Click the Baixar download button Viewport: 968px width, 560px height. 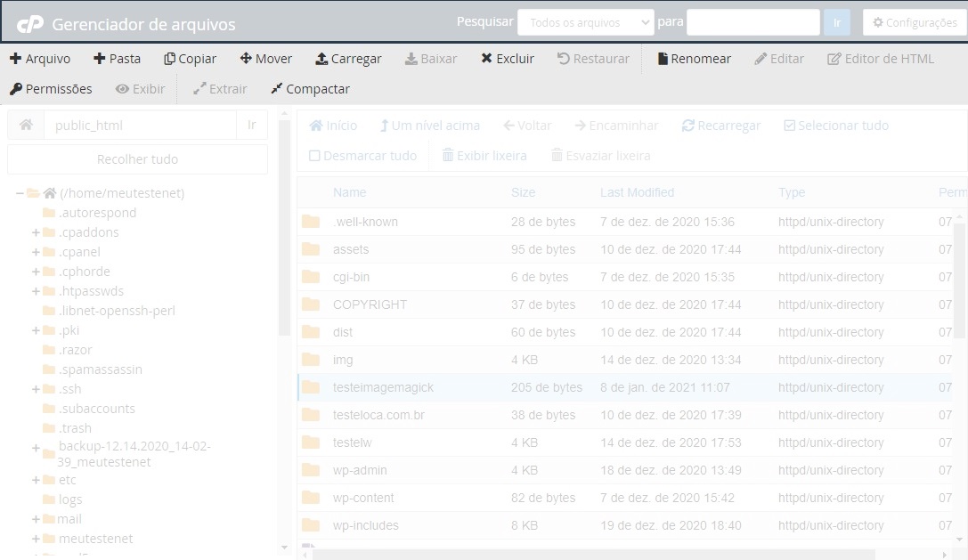[x=431, y=59]
